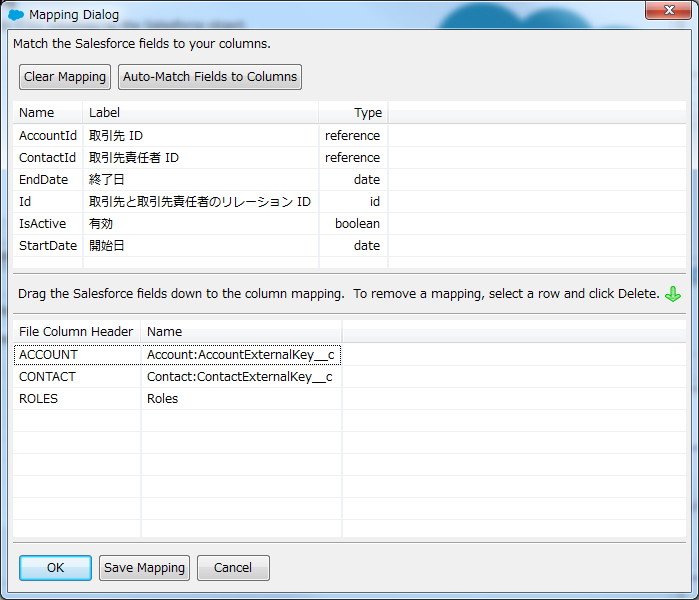Sort fields by Type column header

354,112
